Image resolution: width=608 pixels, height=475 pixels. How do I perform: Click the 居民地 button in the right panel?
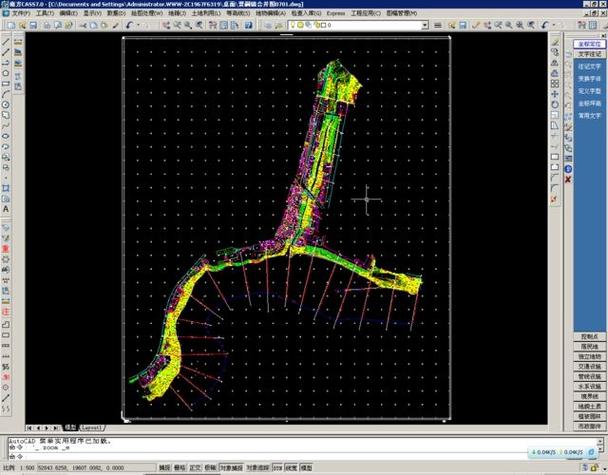(589, 347)
